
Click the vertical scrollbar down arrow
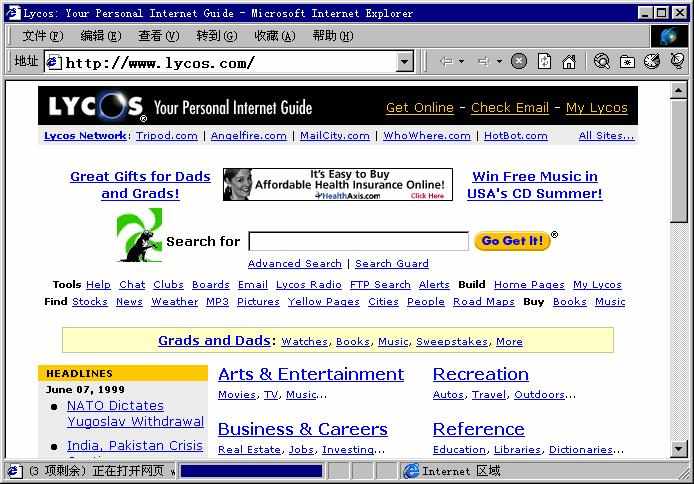(x=678, y=449)
